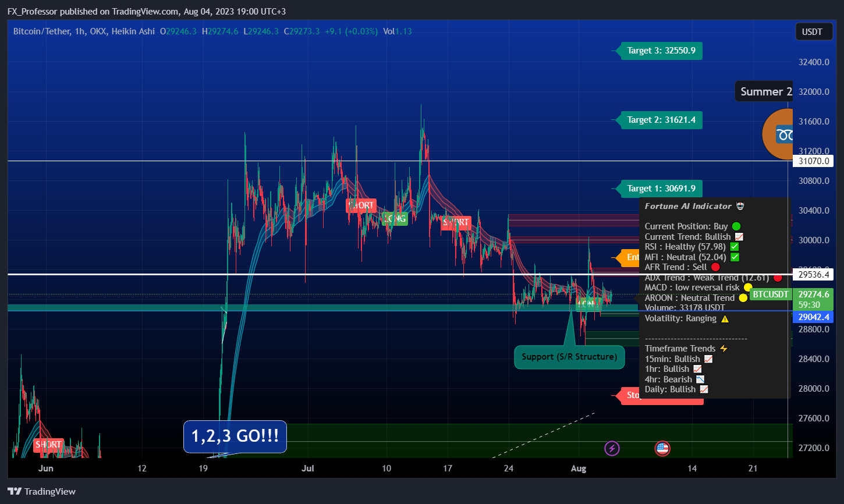Click the MFI Neutral green checkmark icon
Viewport: 844px width, 504px height.
[x=735, y=257]
